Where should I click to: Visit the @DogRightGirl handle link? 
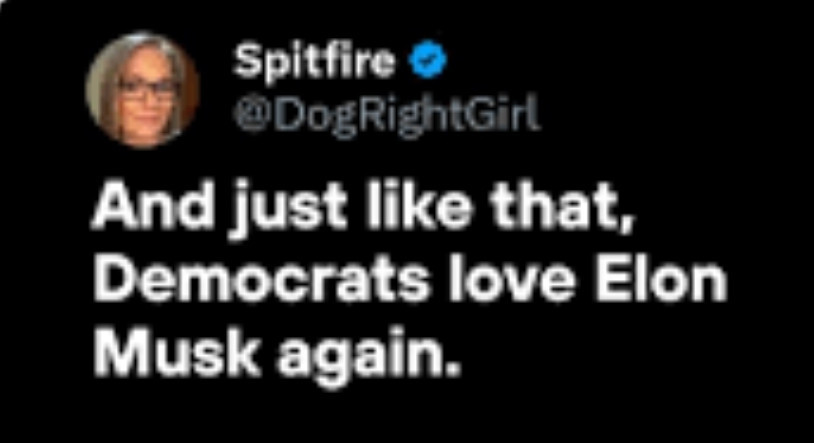tap(387, 113)
